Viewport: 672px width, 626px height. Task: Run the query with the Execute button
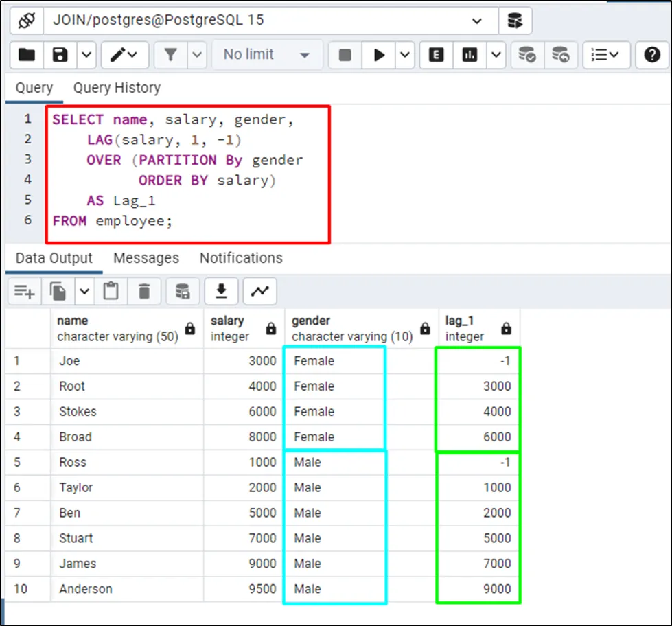(x=379, y=55)
